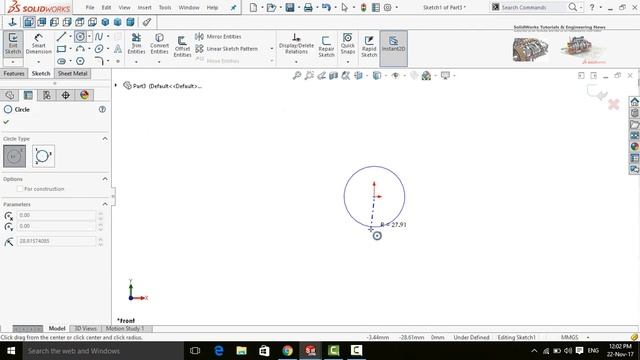The width and height of the screenshot is (640, 360).
Task: Select the center-radius Circle type
Action: click(14, 156)
